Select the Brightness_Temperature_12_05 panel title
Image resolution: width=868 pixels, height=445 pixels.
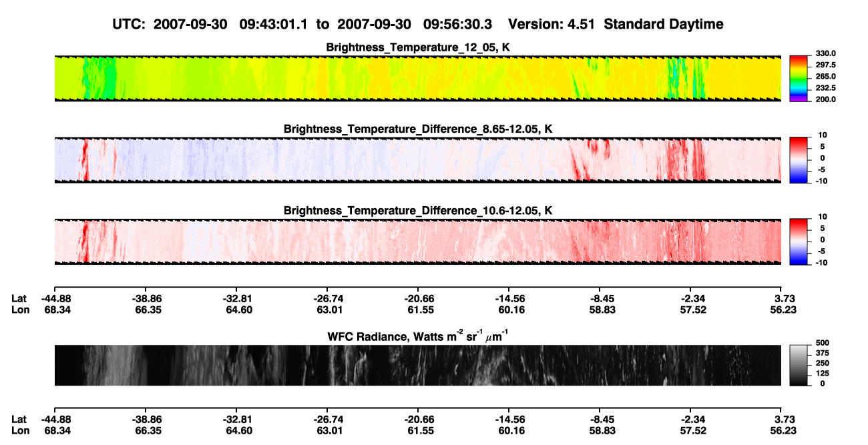[418, 47]
